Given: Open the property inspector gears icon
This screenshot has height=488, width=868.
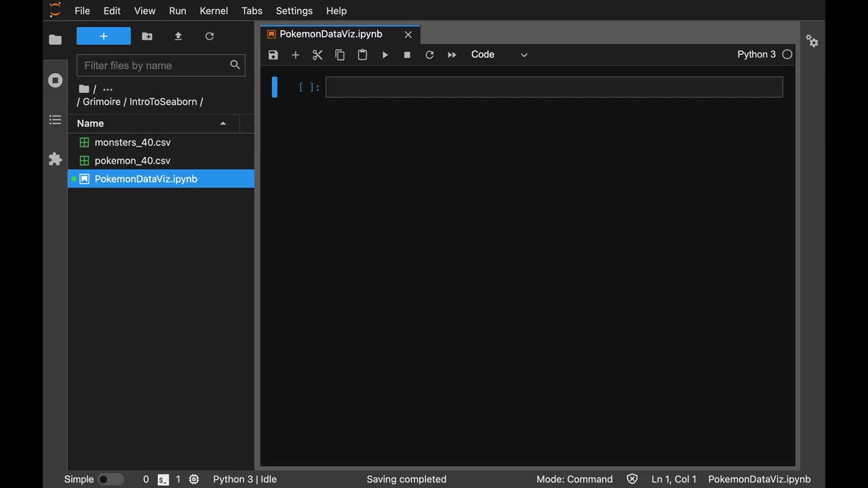Looking at the screenshot, I should [x=812, y=41].
